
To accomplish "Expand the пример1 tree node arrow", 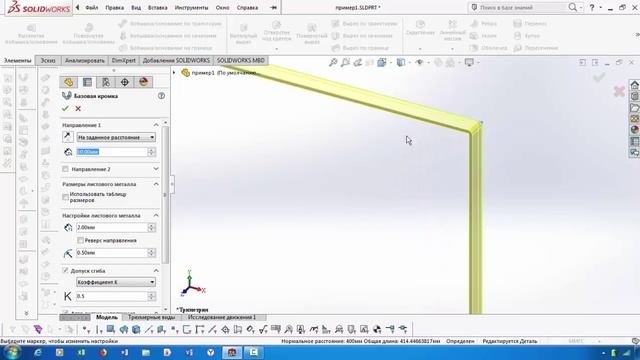I will (x=174, y=73).
